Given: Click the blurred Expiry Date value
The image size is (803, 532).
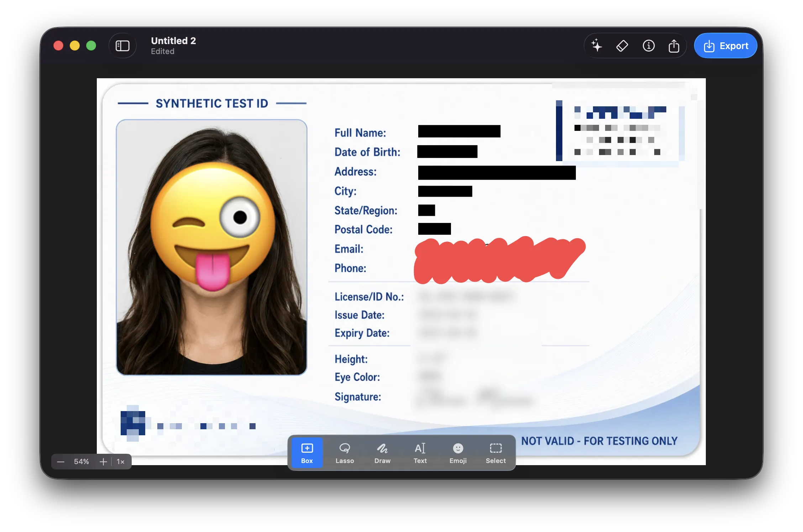Looking at the screenshot, I should (x=448, y=333).
